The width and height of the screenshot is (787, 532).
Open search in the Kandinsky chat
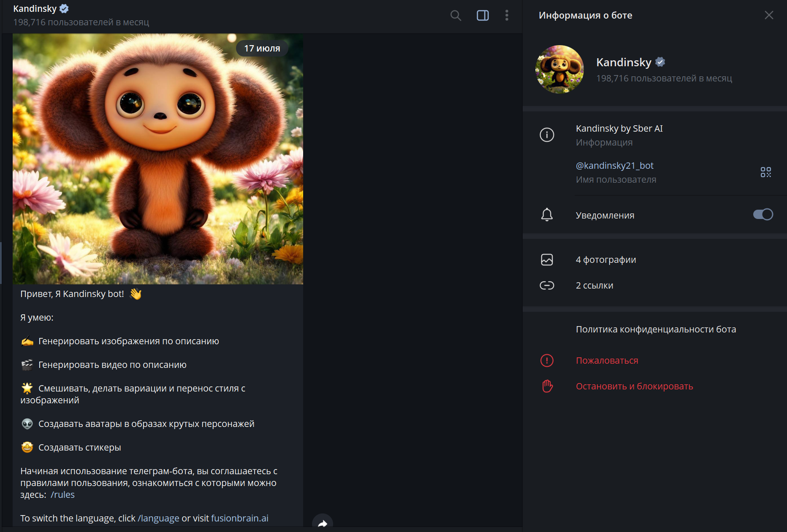tap(456, 16)
